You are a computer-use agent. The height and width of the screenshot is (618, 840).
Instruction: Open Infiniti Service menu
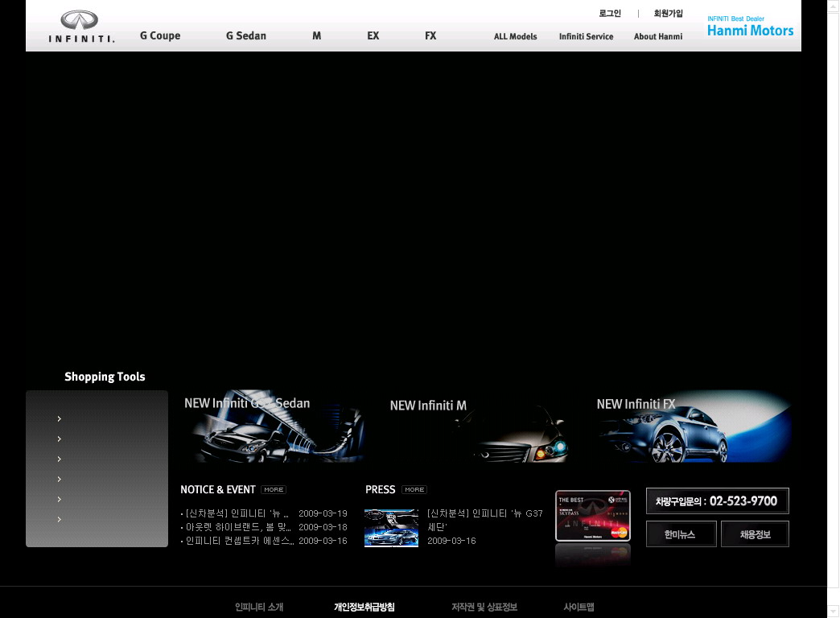point(586,36)
